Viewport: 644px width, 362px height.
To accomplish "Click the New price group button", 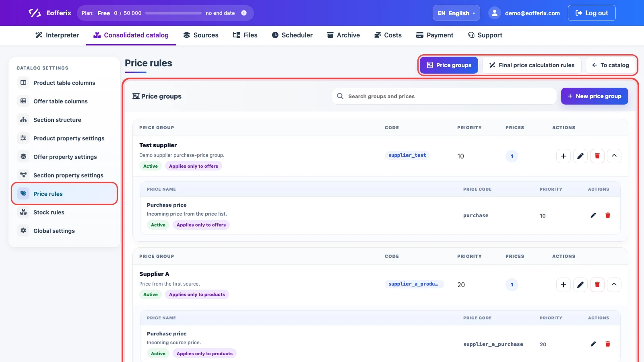I will [x=594, y=96].
